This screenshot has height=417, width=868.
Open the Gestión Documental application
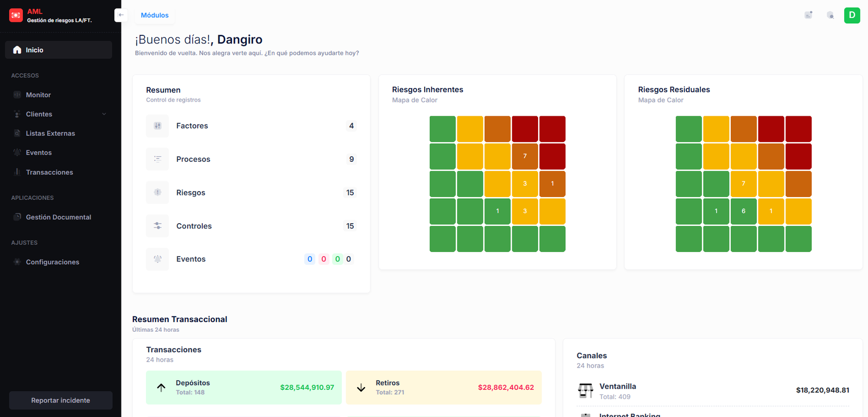click(58, 217)
